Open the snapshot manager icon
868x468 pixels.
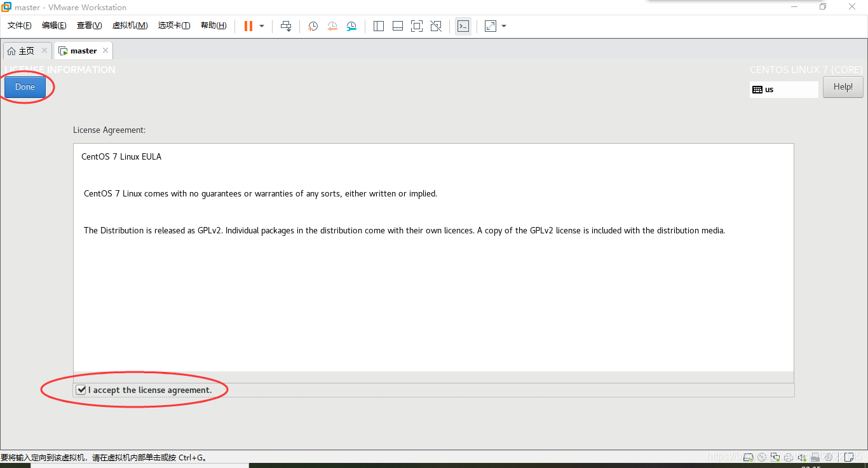click(351, 26)
